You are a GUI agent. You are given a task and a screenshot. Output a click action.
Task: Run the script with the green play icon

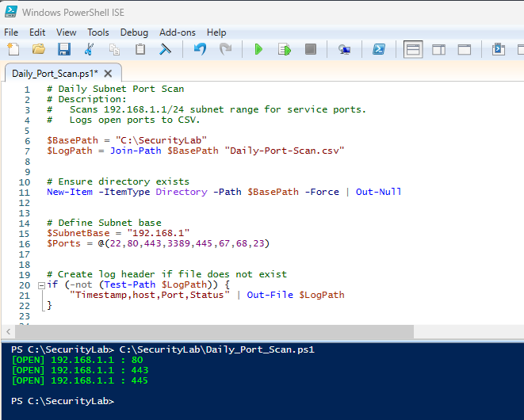tap(258, 49)
